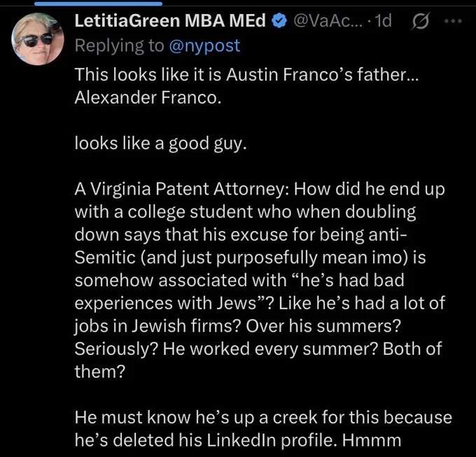Open the post at 'This looks like it is Austin Franco's father'
The image size is (476, 457).
pos(246,75)
